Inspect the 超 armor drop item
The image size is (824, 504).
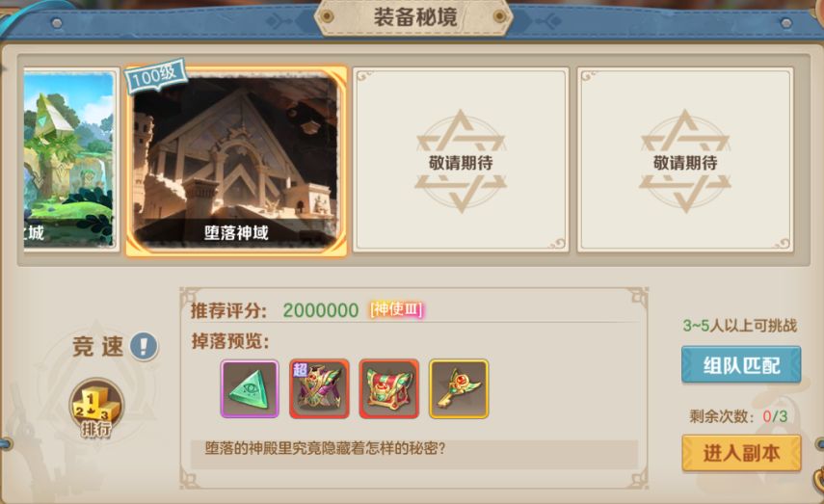point(319,389)
